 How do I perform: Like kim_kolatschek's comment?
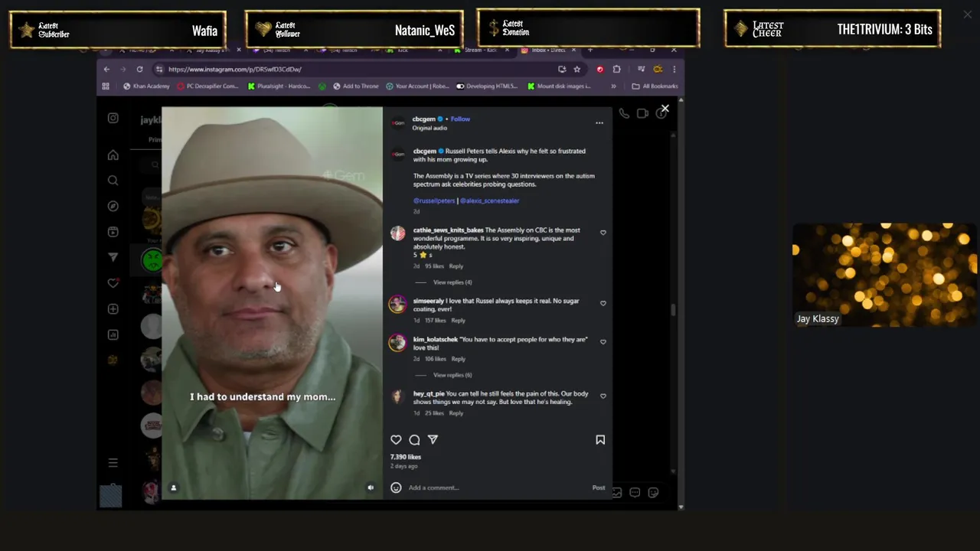[603, 342]
